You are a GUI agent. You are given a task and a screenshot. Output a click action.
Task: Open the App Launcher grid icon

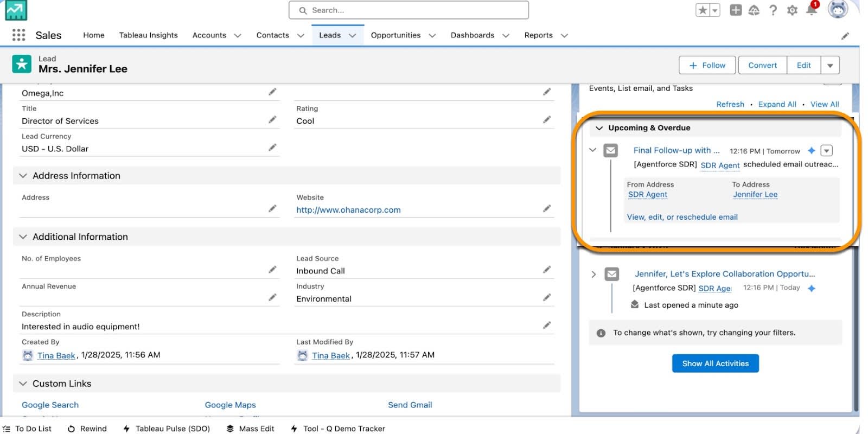[x=18, y=35]
